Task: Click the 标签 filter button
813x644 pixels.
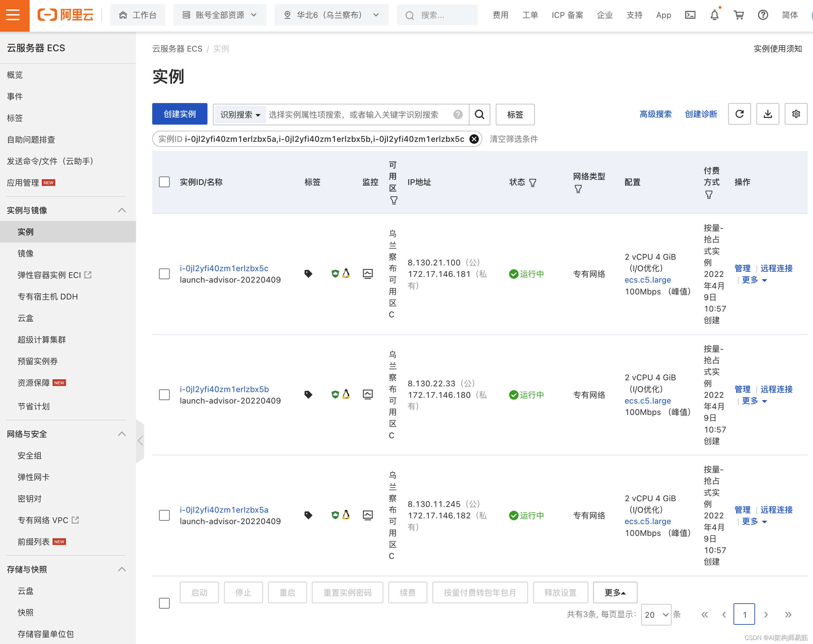Action: coord(515,115)
